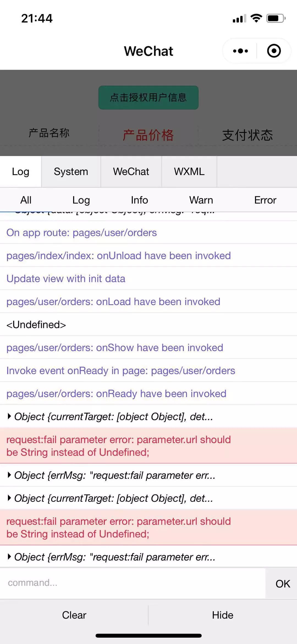Click OK to run command

(282, 583)
